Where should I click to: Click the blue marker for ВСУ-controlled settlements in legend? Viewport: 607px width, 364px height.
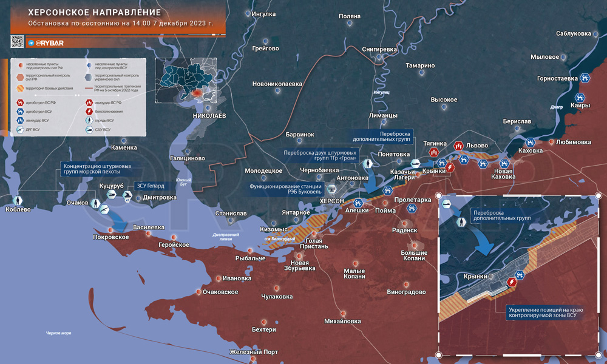[89, 66]
